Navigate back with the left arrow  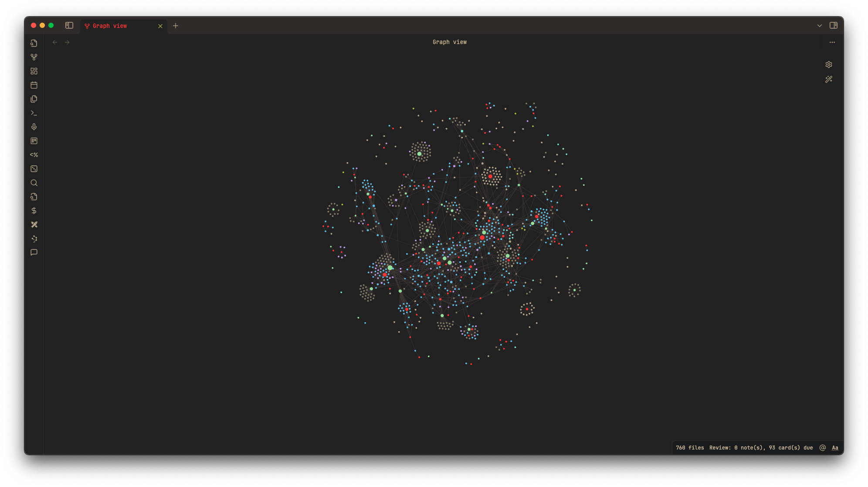point(55,42)
